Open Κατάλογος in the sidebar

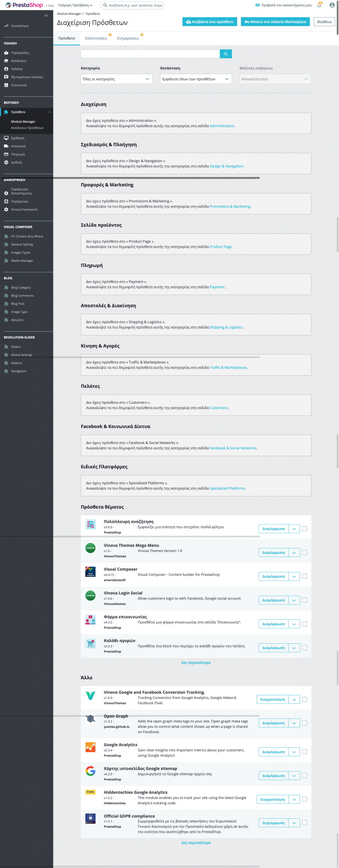[x=19, y=61]
